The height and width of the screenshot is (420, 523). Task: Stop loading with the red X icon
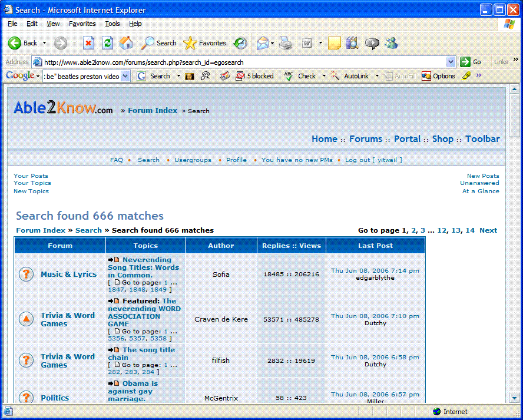[88, 43]
